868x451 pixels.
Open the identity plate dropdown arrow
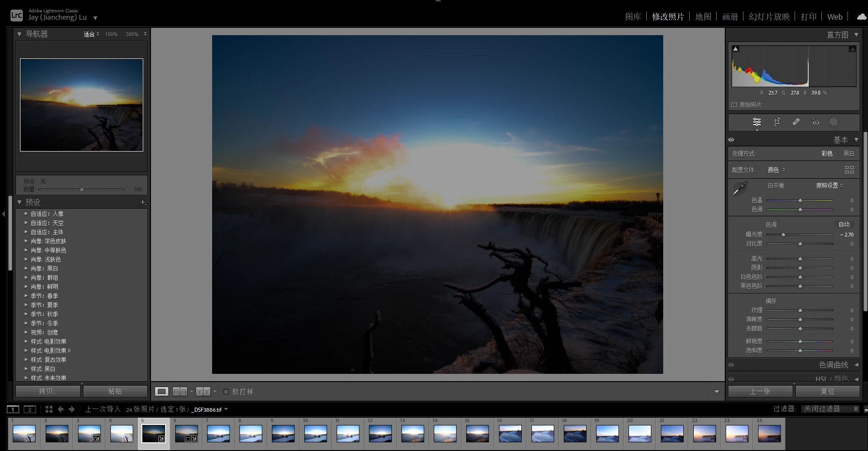(95, 18)
